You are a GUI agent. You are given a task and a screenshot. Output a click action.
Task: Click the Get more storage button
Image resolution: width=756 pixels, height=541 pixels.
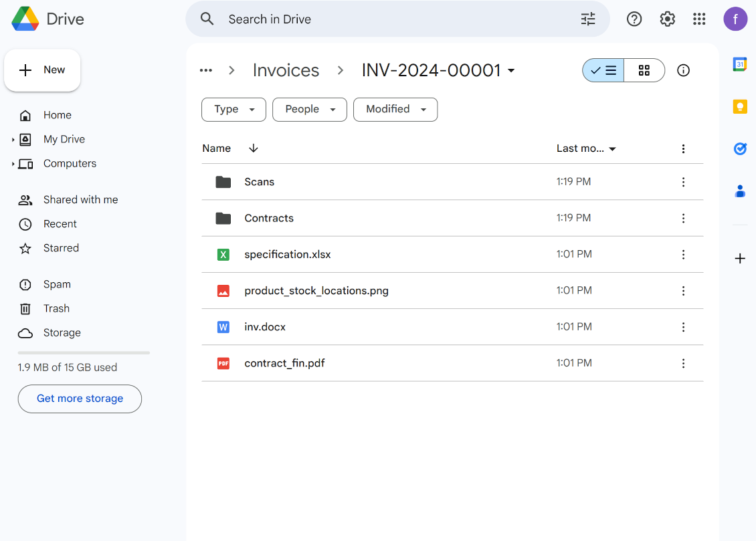80,399
